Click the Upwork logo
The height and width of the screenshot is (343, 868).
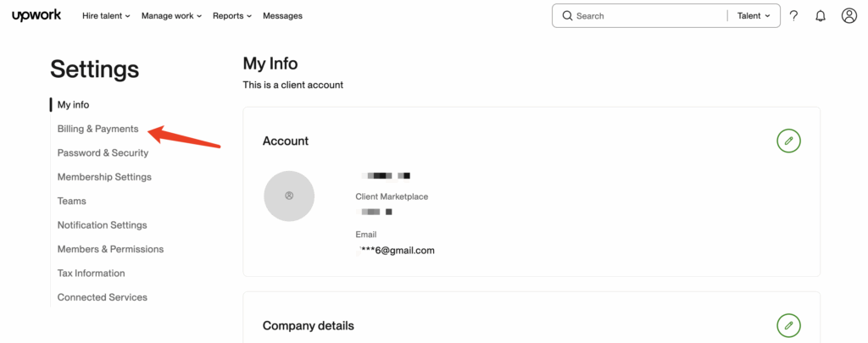pyautogui.click(x=36, y=15)
